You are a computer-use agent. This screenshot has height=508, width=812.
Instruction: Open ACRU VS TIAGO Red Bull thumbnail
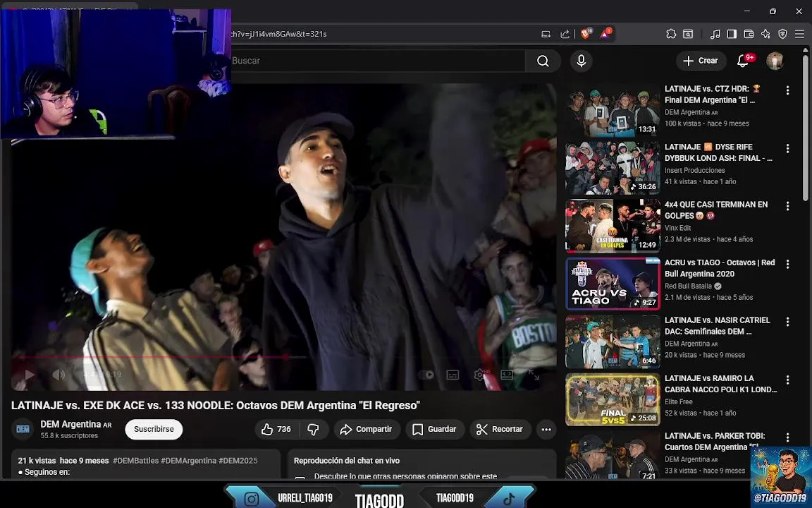pyautogui.click(x=613, y=284)
